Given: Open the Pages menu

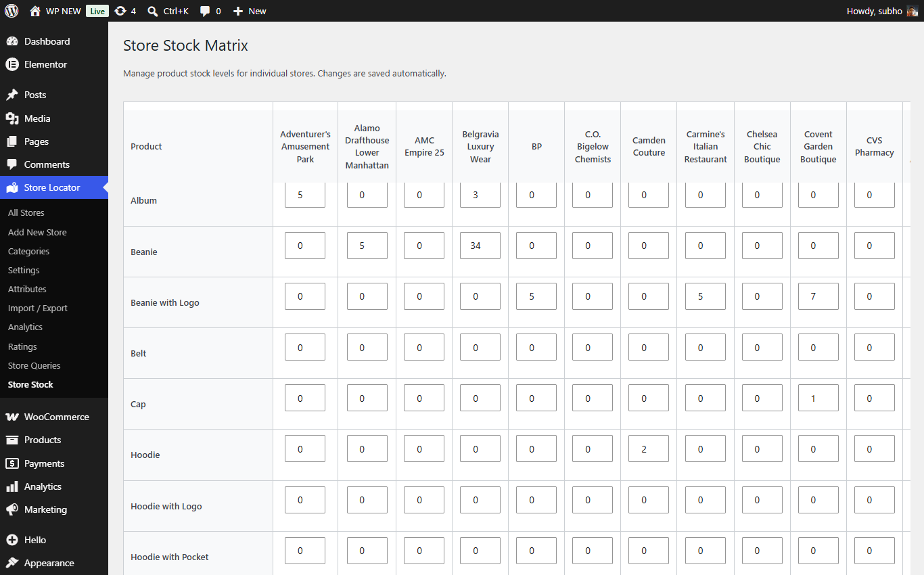Looking at the screenshot, I should (x=54, y=141).
